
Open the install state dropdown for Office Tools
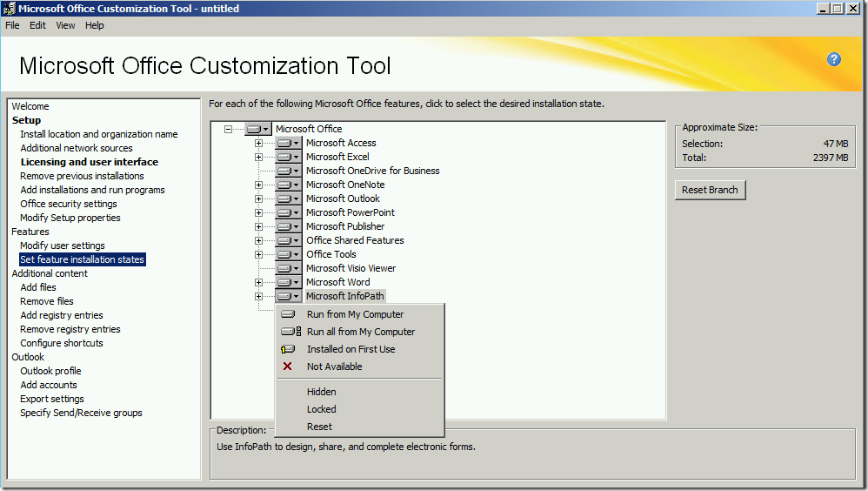coord(289,254)
